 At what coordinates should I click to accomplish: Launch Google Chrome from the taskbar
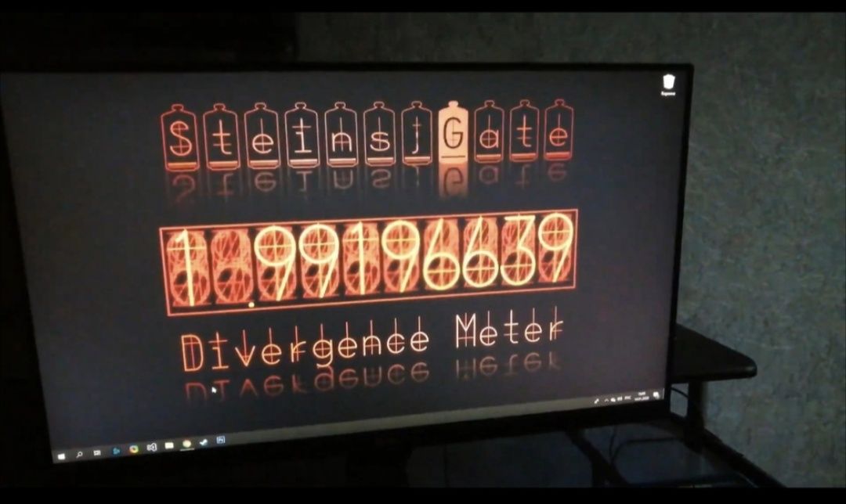pos(134,449)
